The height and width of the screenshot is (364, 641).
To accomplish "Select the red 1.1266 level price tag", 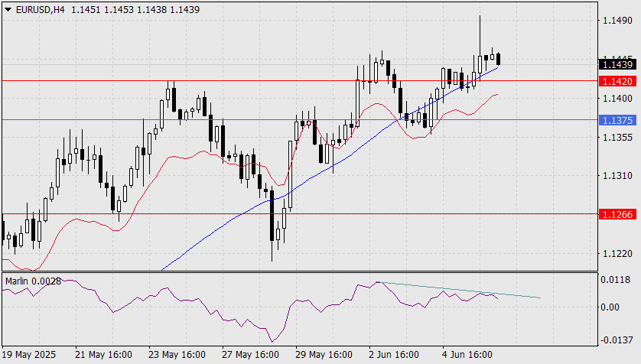I will (x=618, y=214).
